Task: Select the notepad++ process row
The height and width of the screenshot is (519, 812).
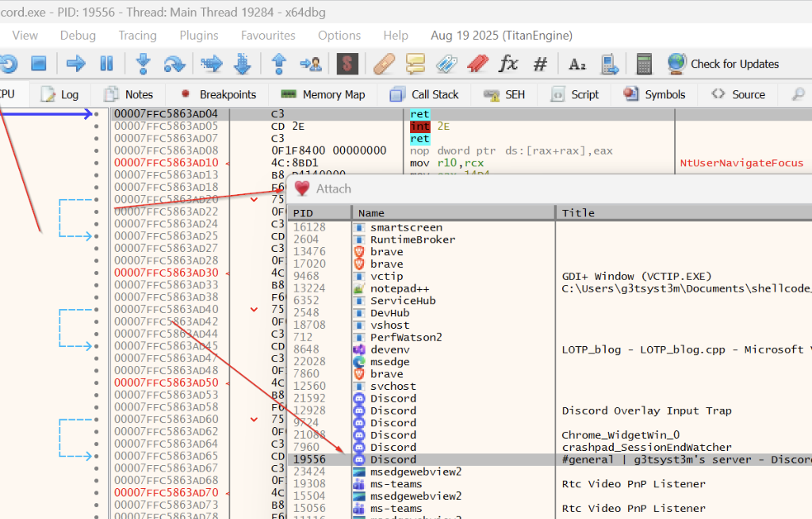Action: click(400, 288)
